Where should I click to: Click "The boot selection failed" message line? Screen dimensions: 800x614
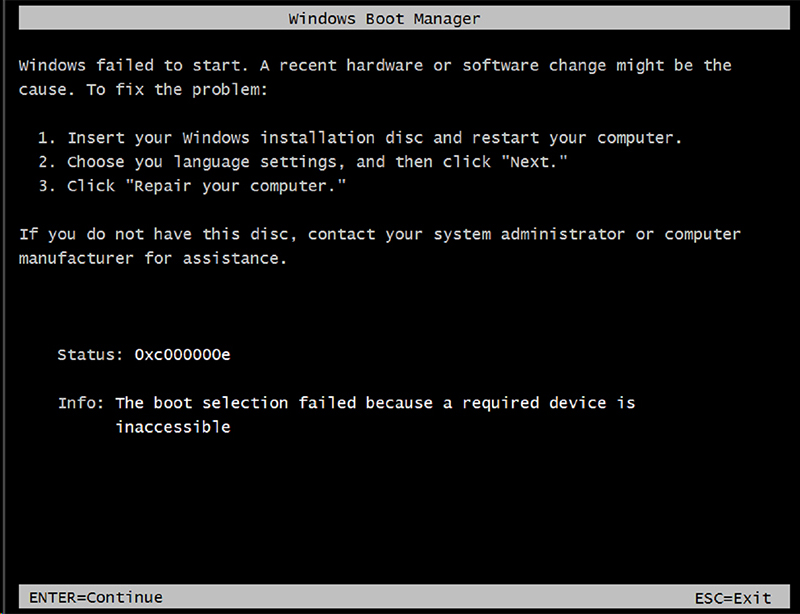click(x=376, y=403)
